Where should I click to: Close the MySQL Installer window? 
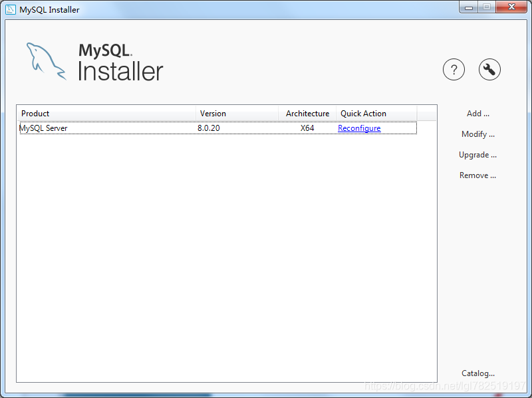click(x=511, y=7)
